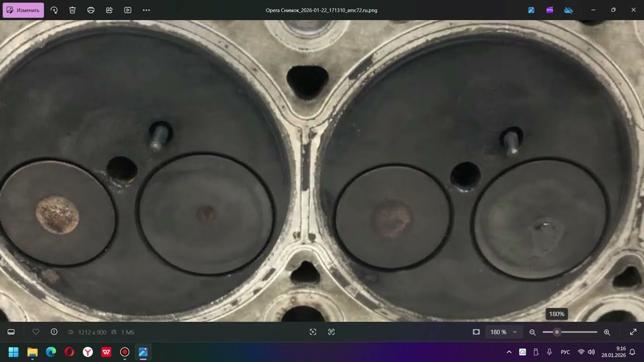Click the 1 МБ file size text
Image resolution: width=644 pixels, height=362 pixels.
click(128, 332)
